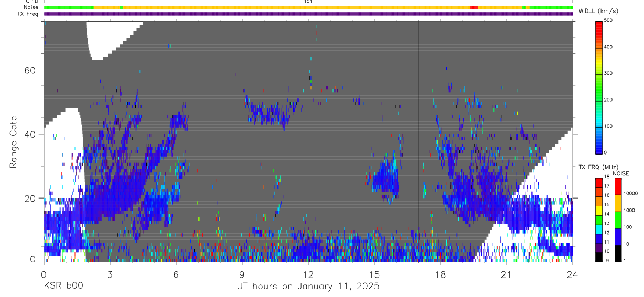Pick the yellow segment of TX FRQ colorbar
Viewport: 644px width, 297px height.
pos(599,211)
